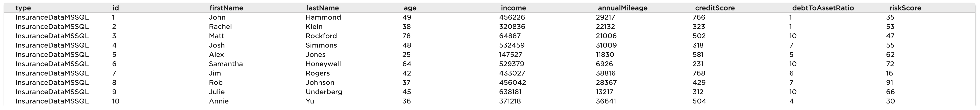Image resolution: width=980 pixels, height=110 pixels.
Task: Sort by the income column header
Action: coord(513,8)
